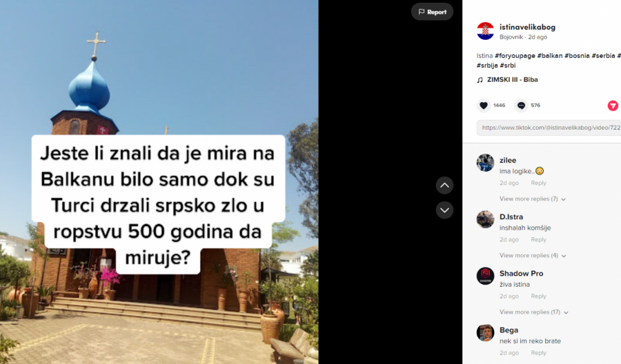Click the music note for ZIMSKI III - Biba

480,80
